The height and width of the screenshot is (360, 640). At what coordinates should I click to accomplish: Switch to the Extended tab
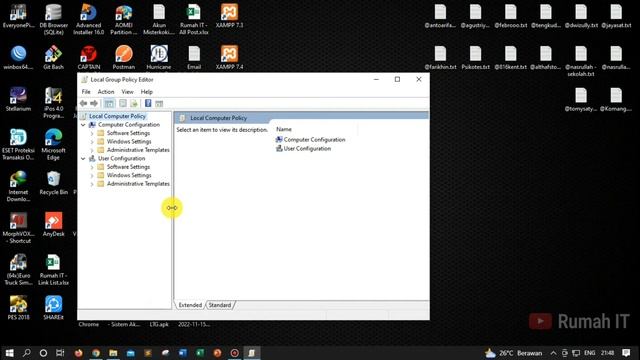190,305
